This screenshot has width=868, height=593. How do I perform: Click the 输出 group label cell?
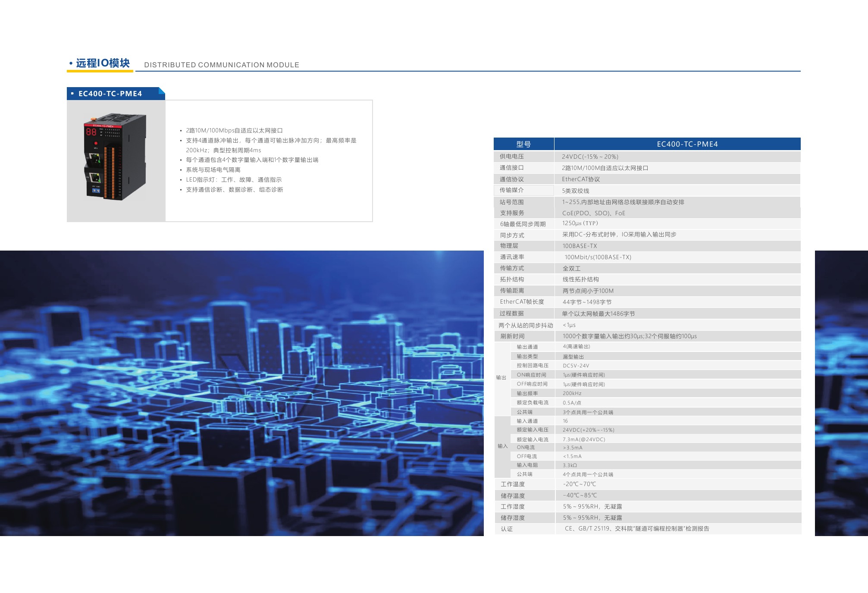[x=501, y=378]
